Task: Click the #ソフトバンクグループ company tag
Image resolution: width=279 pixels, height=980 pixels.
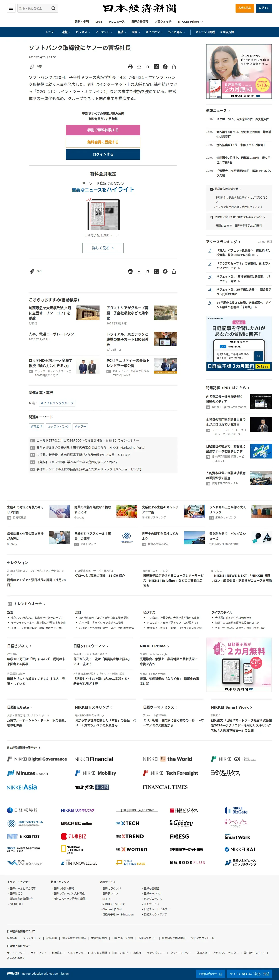Action: pyautogui.click(x=57, y=403)
